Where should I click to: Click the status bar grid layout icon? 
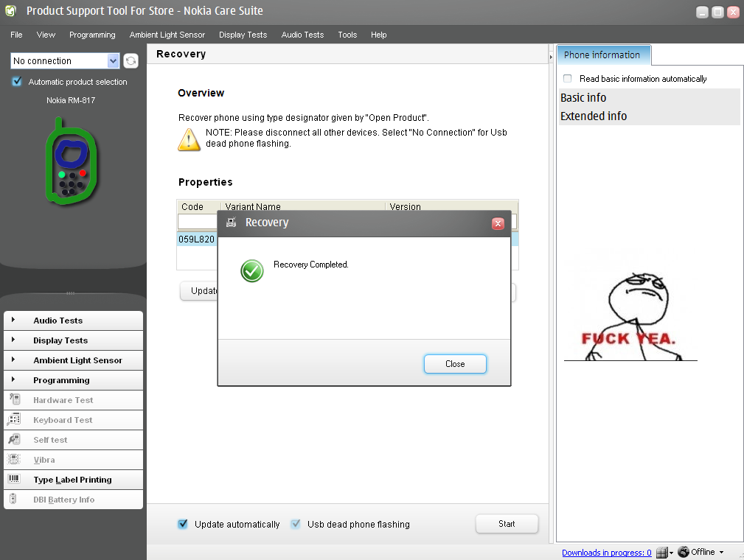click(662, 553)
